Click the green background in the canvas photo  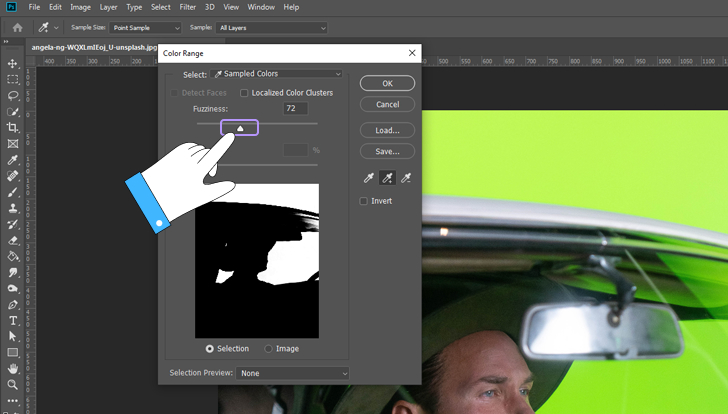tap(576, 153)
